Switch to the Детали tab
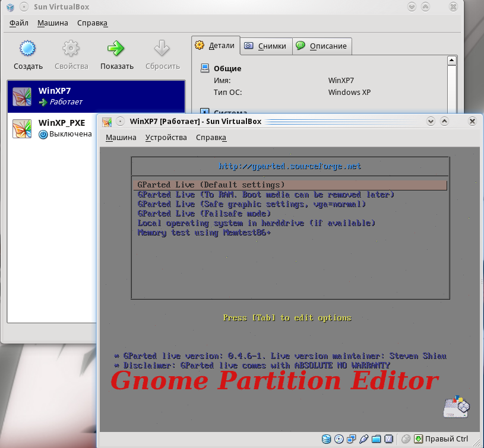484x448 pixels. 216,46
